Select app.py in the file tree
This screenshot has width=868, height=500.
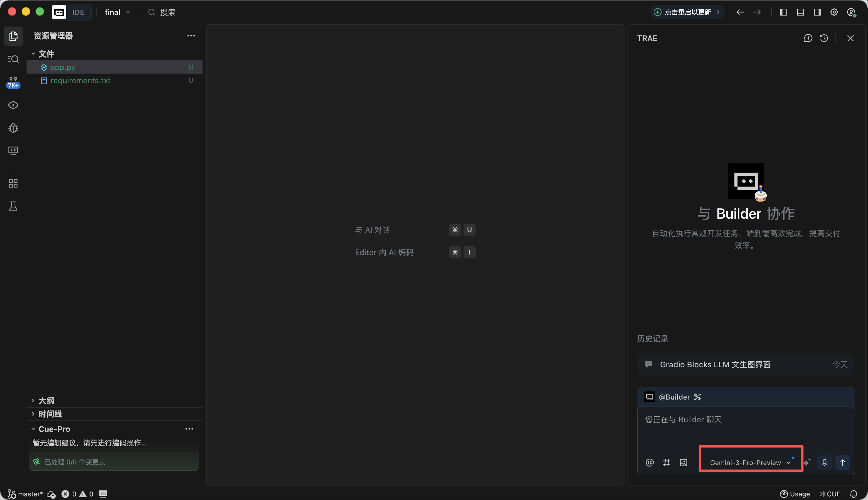point(63,67)
